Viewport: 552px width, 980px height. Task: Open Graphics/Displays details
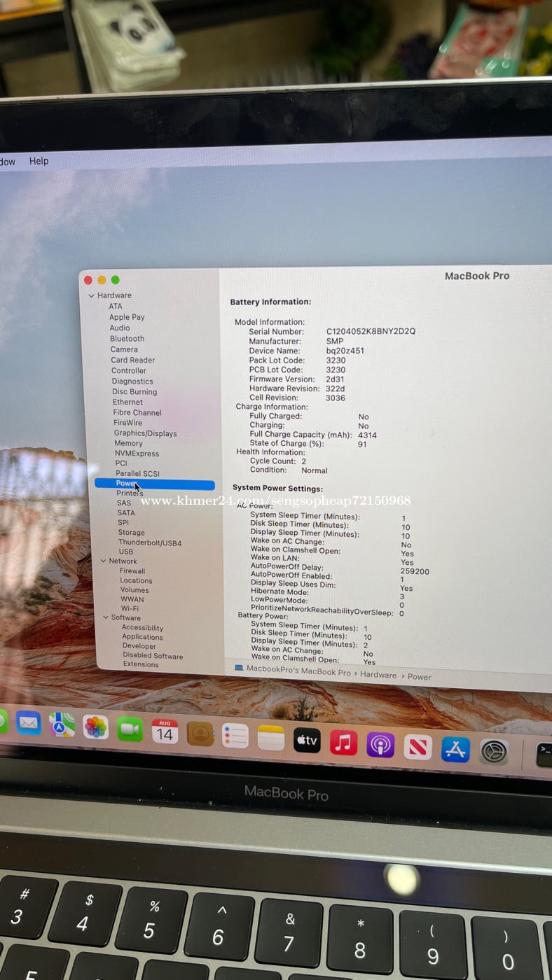pyautogui.click(x=146, y=433)
